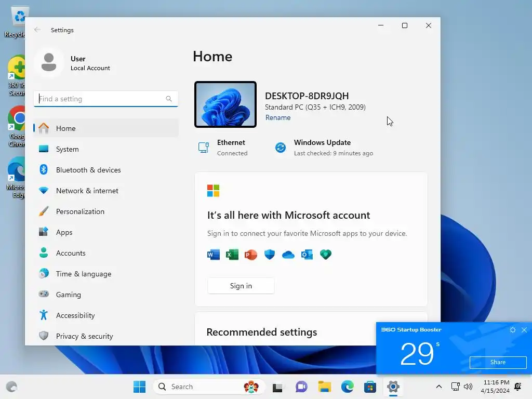Click the Excel icon in Microsoft account card
This screenshot has width=532, height=399.
232,255
